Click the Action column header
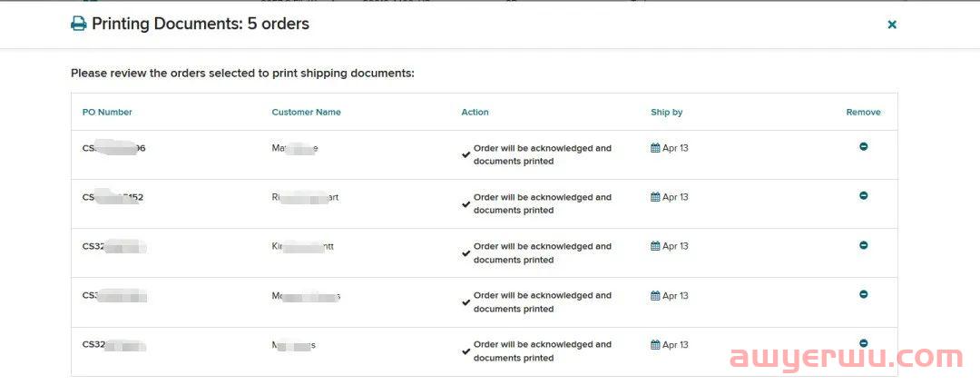 (475, 113)
